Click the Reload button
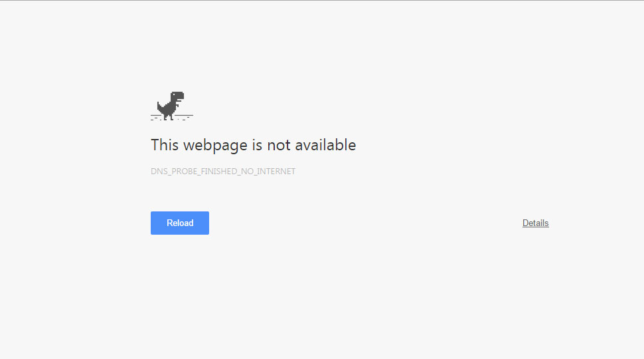The height and width of the screenshot is (359, 644). (x=180, y=223)
